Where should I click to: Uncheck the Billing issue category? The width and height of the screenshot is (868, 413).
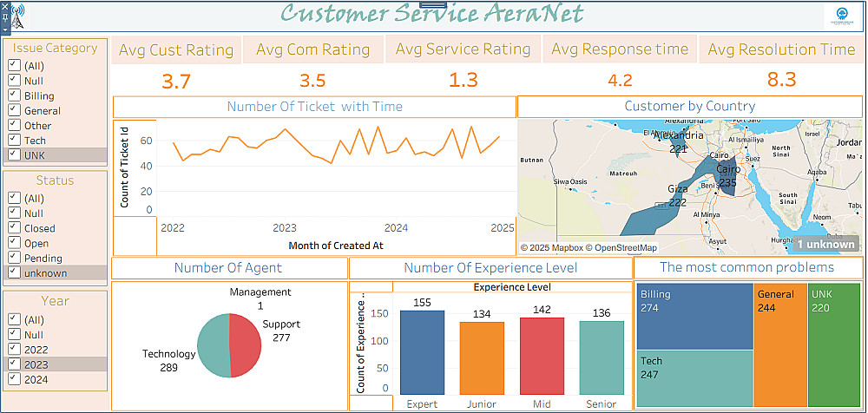click(x=14, y=95)
